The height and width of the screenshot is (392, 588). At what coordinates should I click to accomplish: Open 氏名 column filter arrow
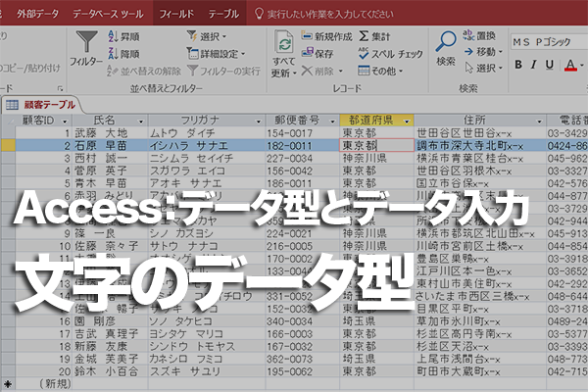[141, 122]
